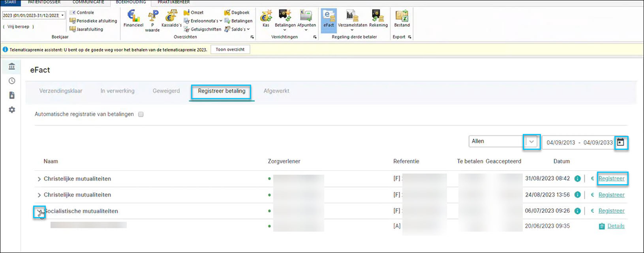Open the P waarde overview
Screen dimensions: 644x253
(153, 20)
